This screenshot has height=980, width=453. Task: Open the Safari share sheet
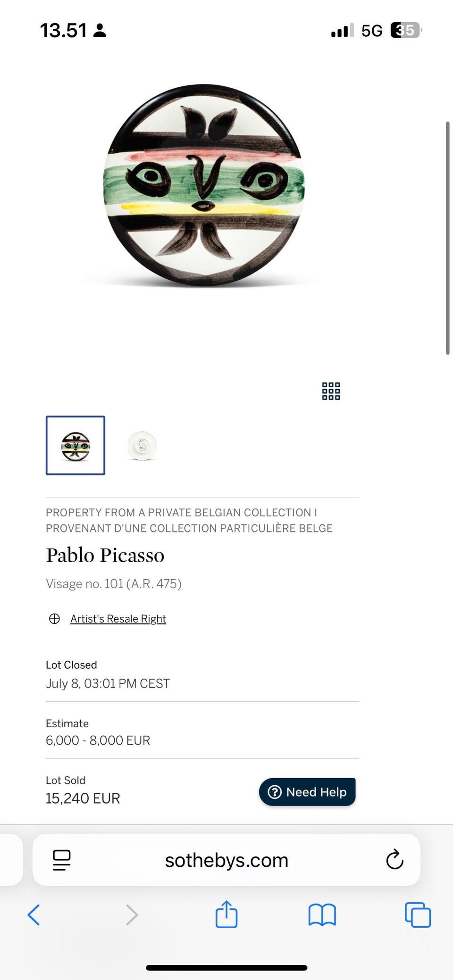[226, 914]
